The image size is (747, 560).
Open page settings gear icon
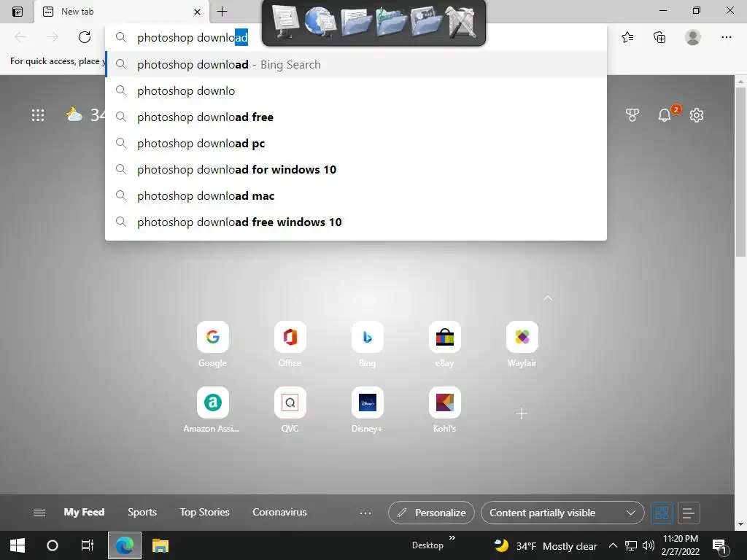click(x=697, y=115)
